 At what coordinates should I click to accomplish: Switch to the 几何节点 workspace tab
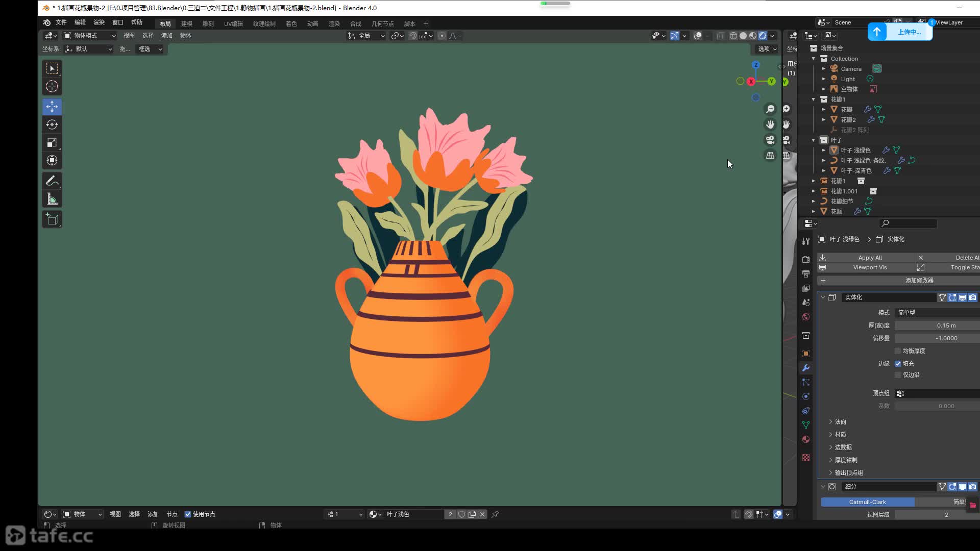382,24
